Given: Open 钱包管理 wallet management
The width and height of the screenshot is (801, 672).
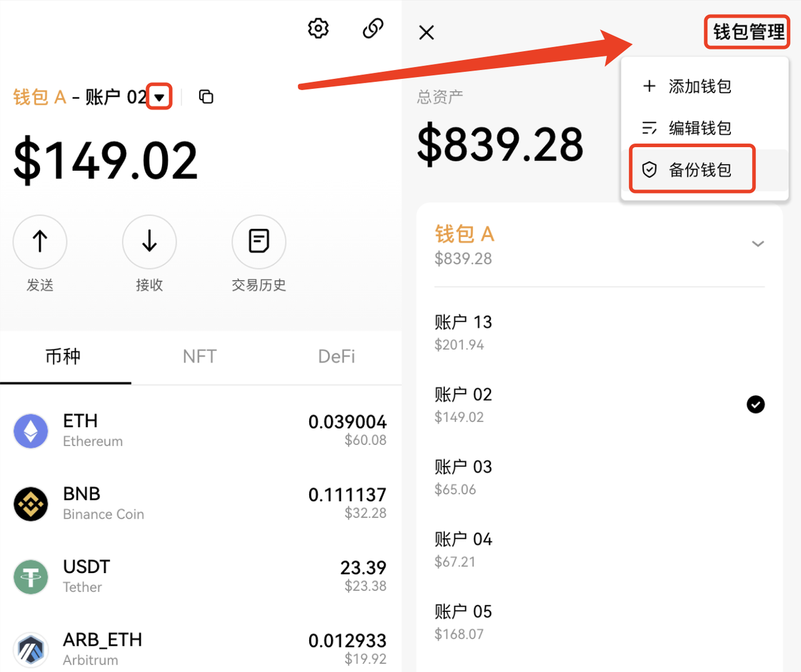Looking at the screenshot, I should pos(747,31).
